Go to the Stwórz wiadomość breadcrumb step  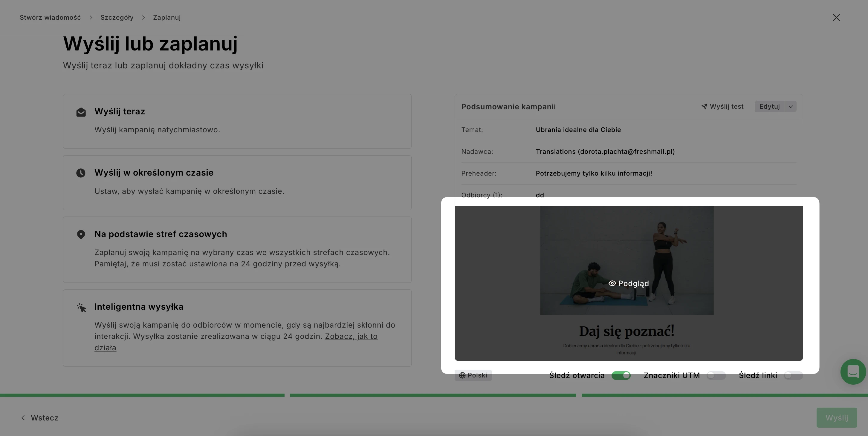click(50, 18)
